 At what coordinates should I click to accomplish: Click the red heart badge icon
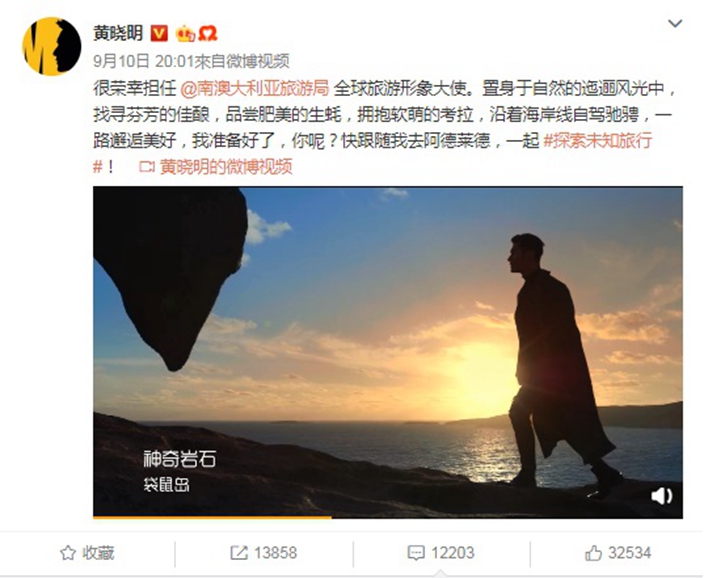pos(207,34)
